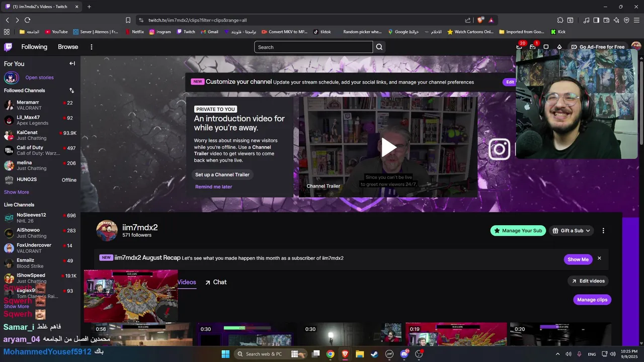Open Twitch notifications inbox with 20 badge
The image size is (644, 362).
click(x=519, y=47)
